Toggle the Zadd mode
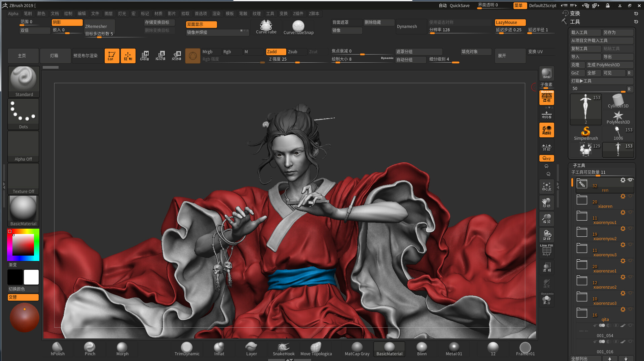Image resolution: width=644 pixels, height=361 pixels. [x=276, y=52]
